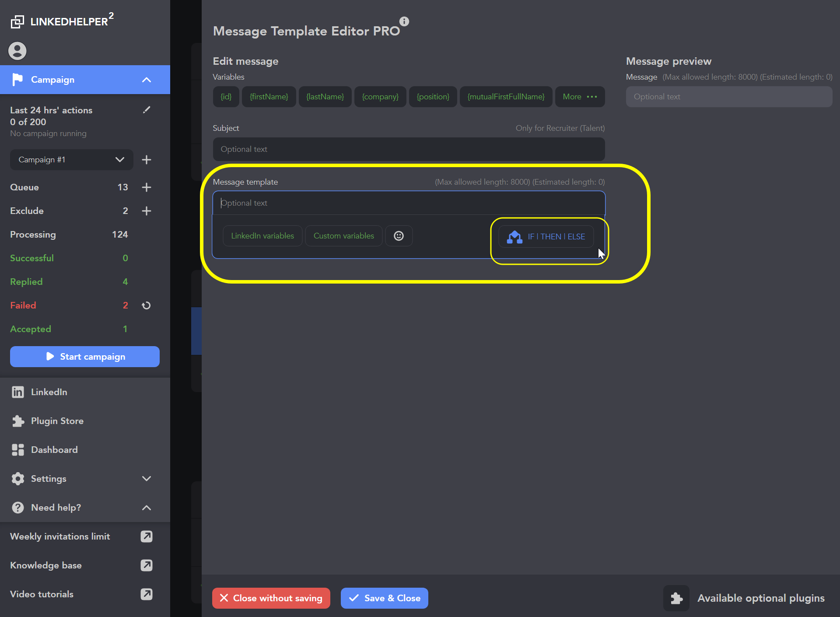Open Available optional plugins puzzle icon

point(676,598)
